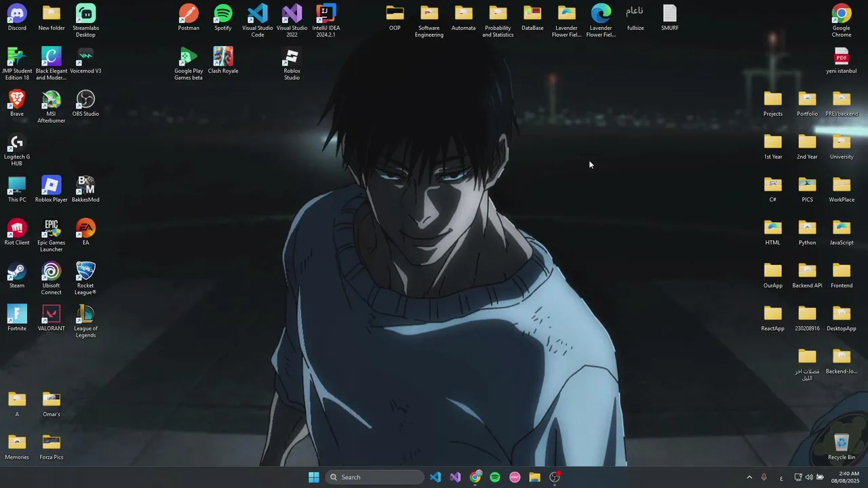
Task: Select the Google Chrome desktop icon
Action: pyautogui.click(x=842, y=20)
